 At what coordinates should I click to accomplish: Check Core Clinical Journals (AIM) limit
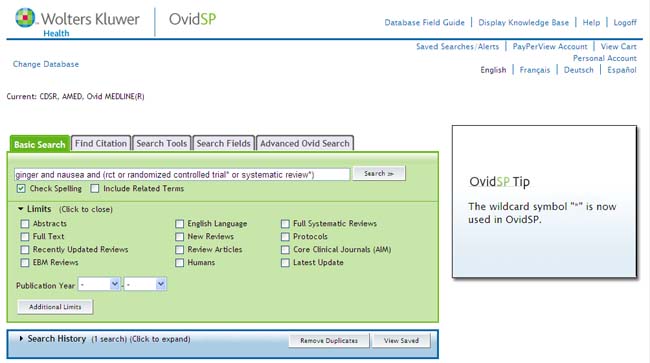click(285, 249)
